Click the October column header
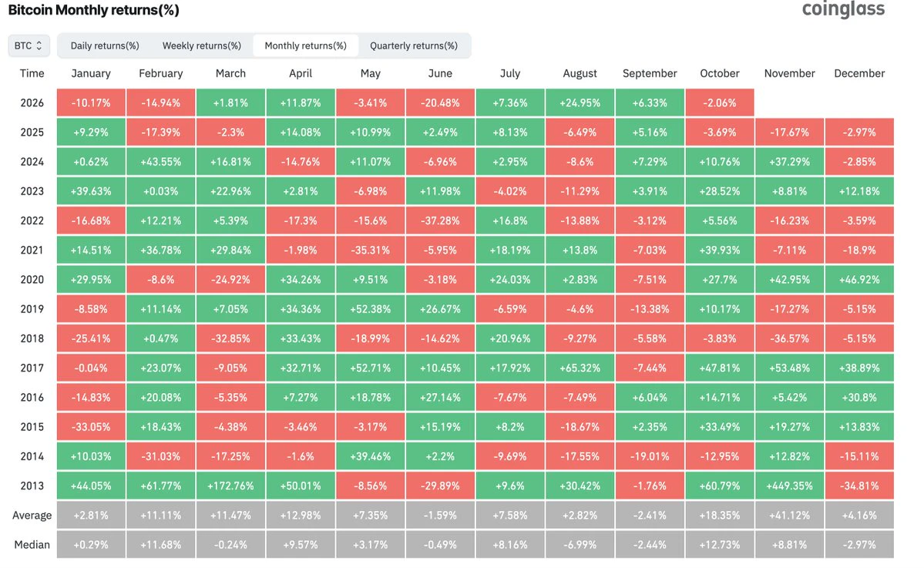This screenshot has height=568, width=924. point(720,74)
